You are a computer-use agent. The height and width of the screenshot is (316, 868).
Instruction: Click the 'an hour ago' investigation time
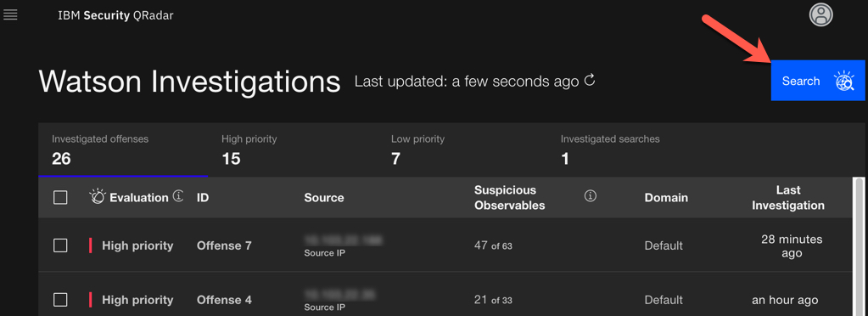[x=785, y=300]
